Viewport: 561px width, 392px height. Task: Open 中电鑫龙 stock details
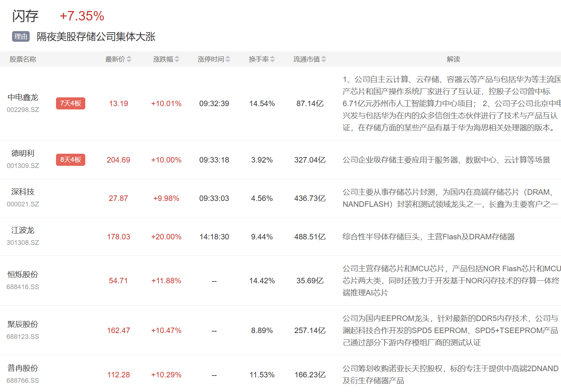(23, 97)
